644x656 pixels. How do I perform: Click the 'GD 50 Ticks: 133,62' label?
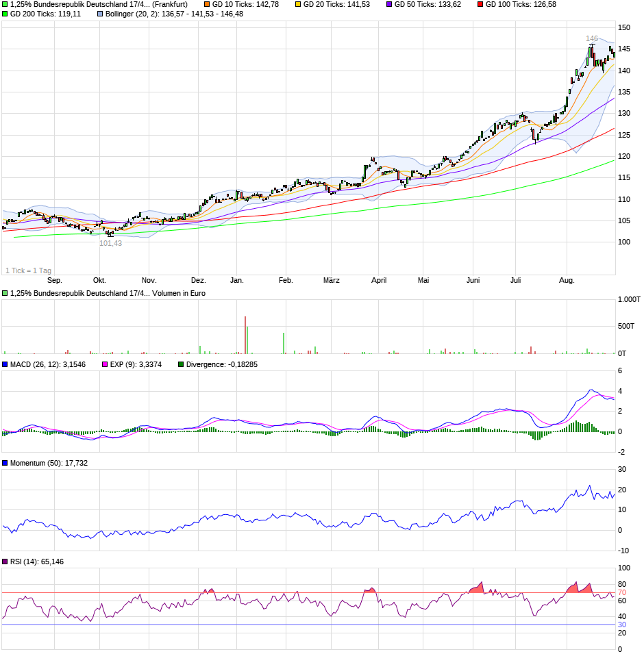click(x=428, y=5)
